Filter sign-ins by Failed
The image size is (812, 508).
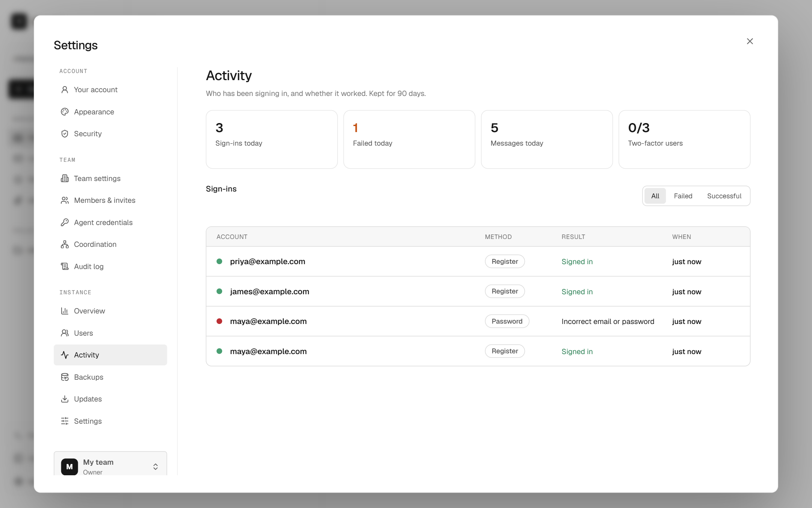(683, 196)
